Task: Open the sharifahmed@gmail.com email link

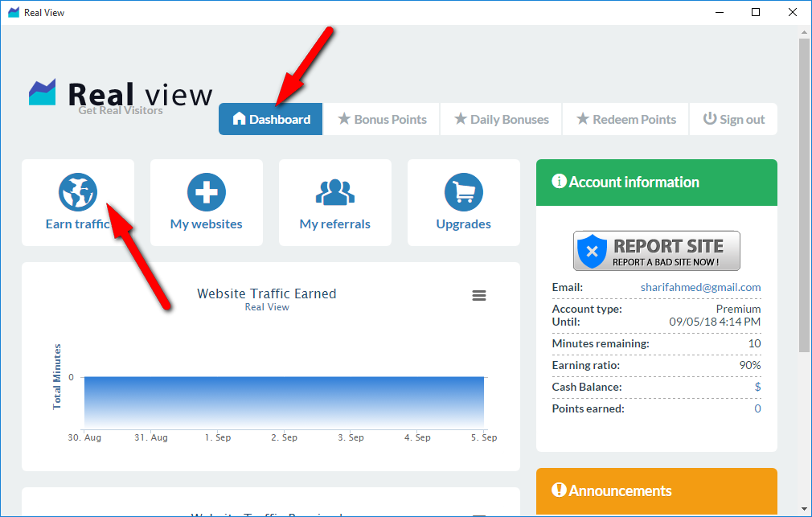Action: (701, 287)
